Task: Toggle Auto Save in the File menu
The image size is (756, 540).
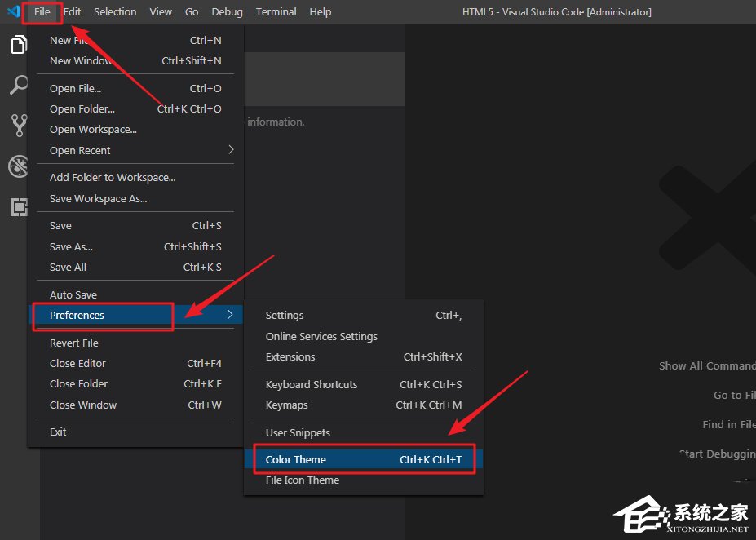Action: pos(73,294)
